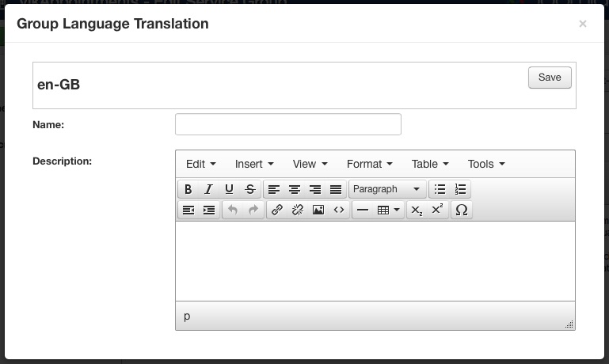Apply italic formatting
The image size is (609, 364).
click(208, 189)
